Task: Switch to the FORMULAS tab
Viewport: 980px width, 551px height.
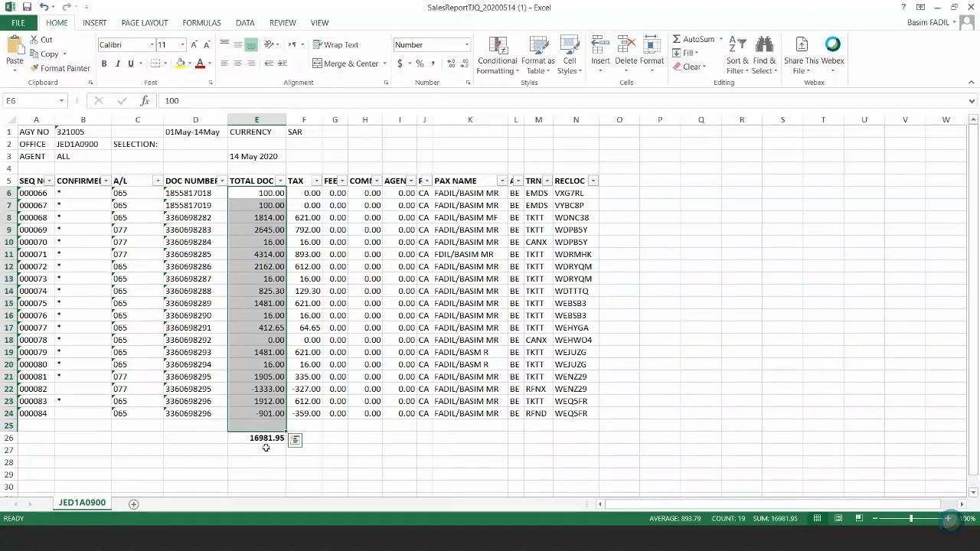Action: click(201, 23)
